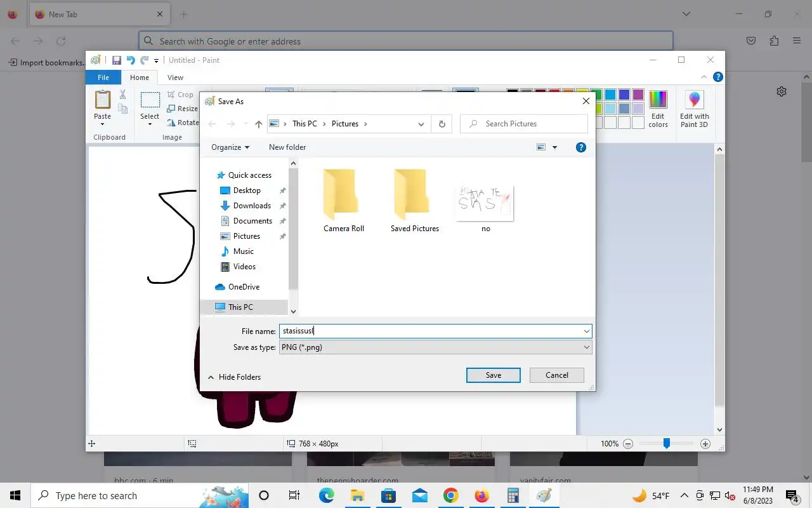Click the Cancel button
The image size is (812, 508).
(557, 375)
